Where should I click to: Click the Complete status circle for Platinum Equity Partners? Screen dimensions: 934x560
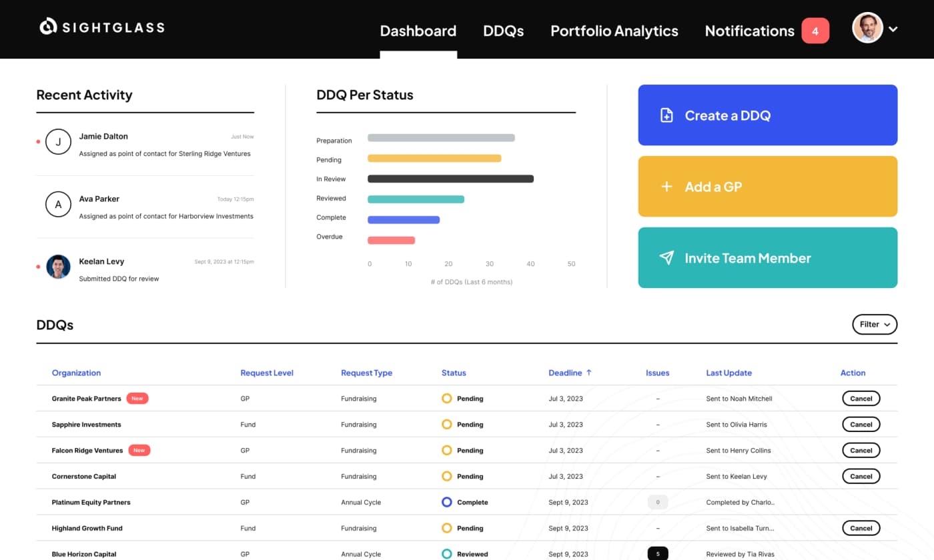447,502
